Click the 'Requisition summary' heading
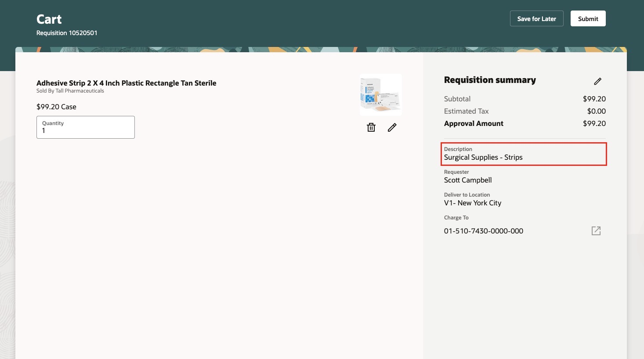 click(490, 80)
